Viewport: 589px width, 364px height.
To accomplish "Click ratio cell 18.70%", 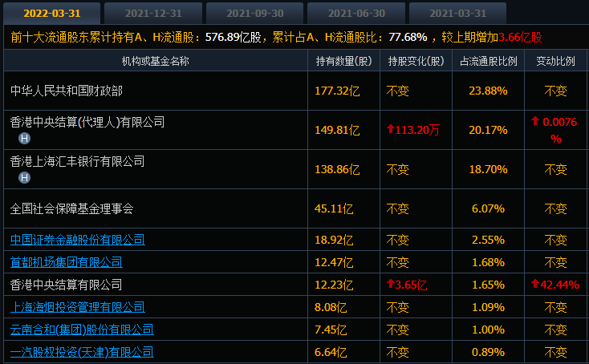I will [488, 170].
